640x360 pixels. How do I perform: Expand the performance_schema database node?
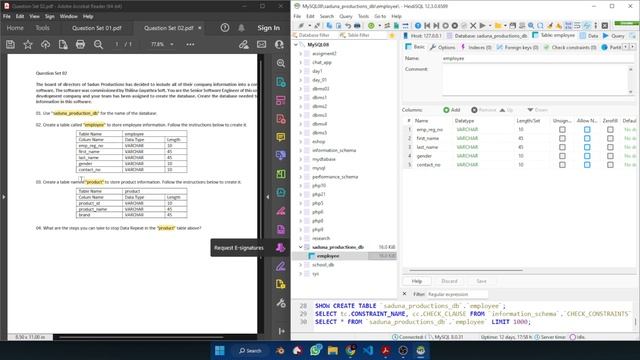tap(301, 177)
